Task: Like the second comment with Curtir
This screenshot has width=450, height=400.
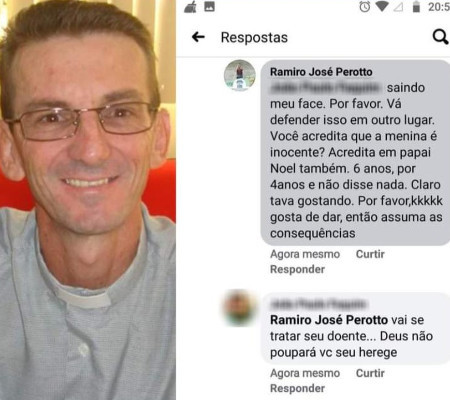Action: 370,373
